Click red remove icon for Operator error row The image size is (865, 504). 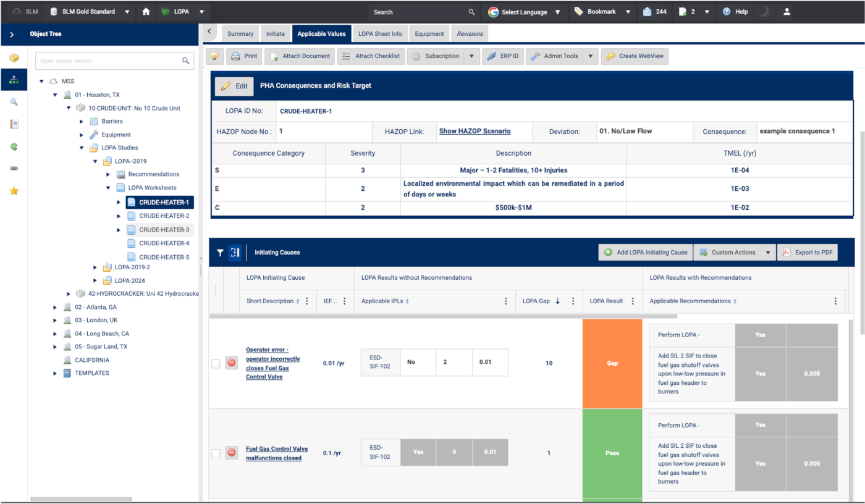click(x=232, y=363)
